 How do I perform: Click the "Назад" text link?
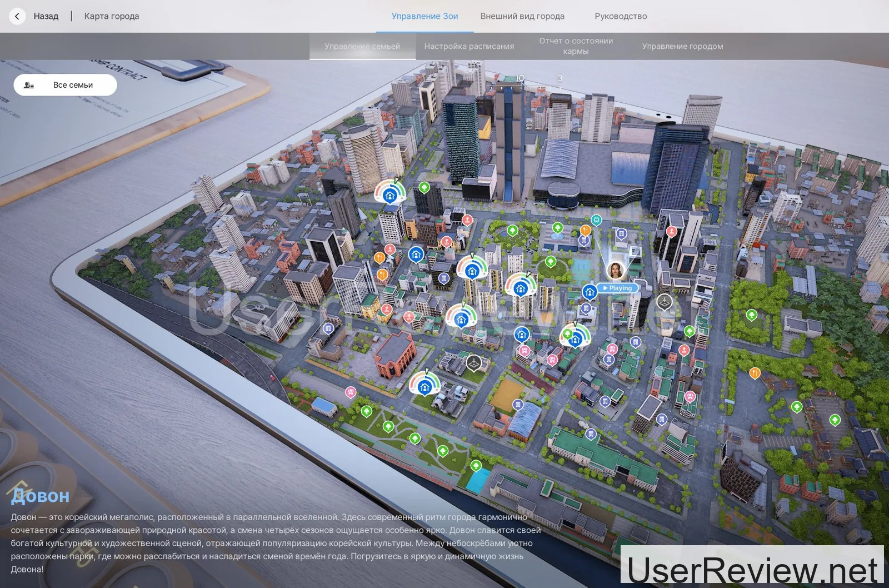(x=46, y=16)
